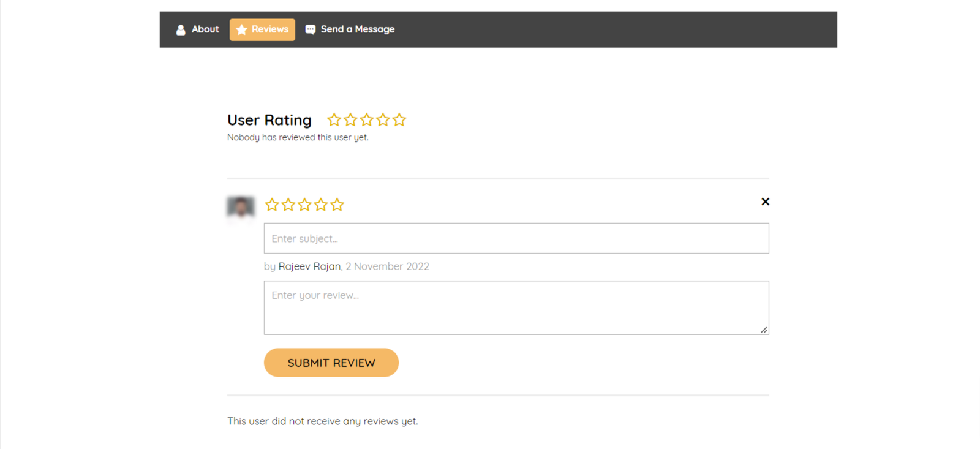The width and height of the screenshot is (980, 449).
Task: Click the '2 November 2022' date text
Action: point(387,266)
